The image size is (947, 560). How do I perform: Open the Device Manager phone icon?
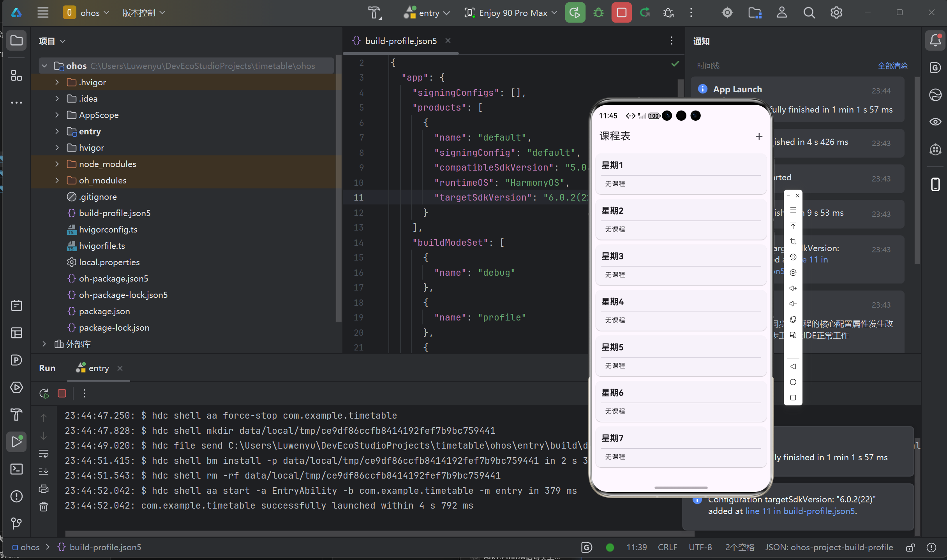pyautogui.click(x=935, y=184)
